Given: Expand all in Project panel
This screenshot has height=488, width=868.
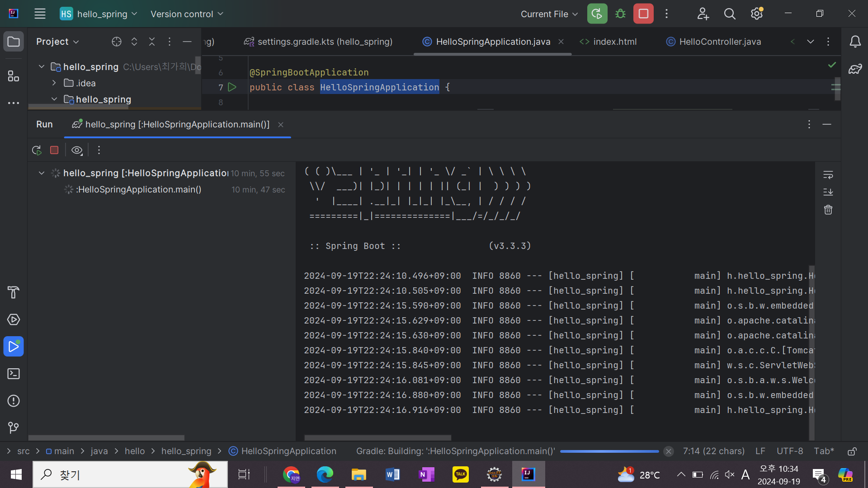Looking at the screenshot, I should [134, 42].
